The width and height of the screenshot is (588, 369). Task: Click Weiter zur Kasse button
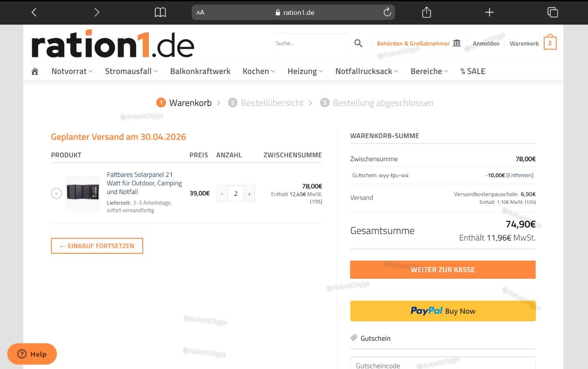coord(443,270)
